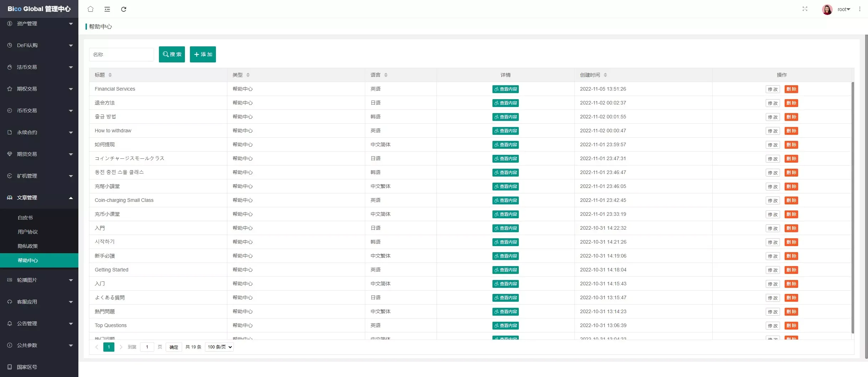This screenshot has height=377, width=868.
Task: Open the 隐私政策 submenu item
Action: coord(39,246)
